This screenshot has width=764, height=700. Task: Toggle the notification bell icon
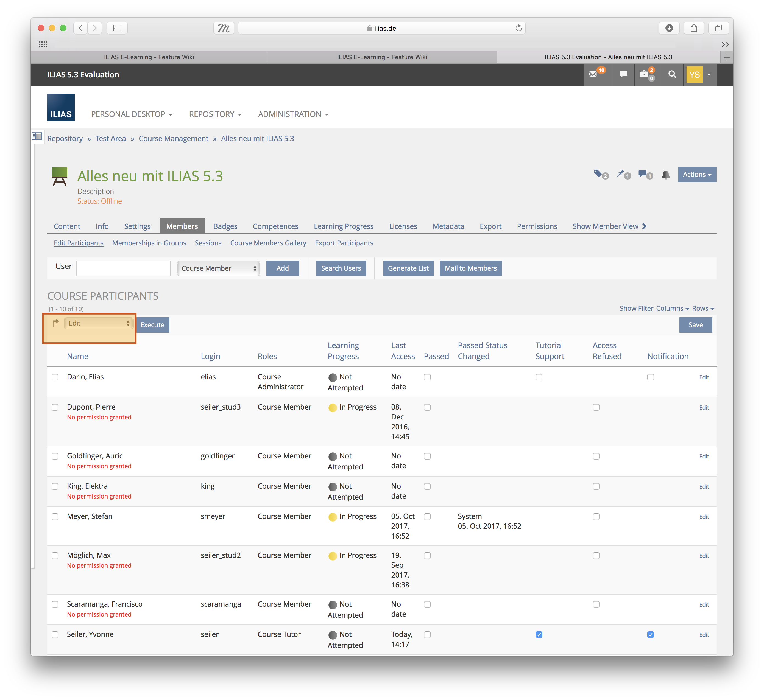click(x=665, y=175)
